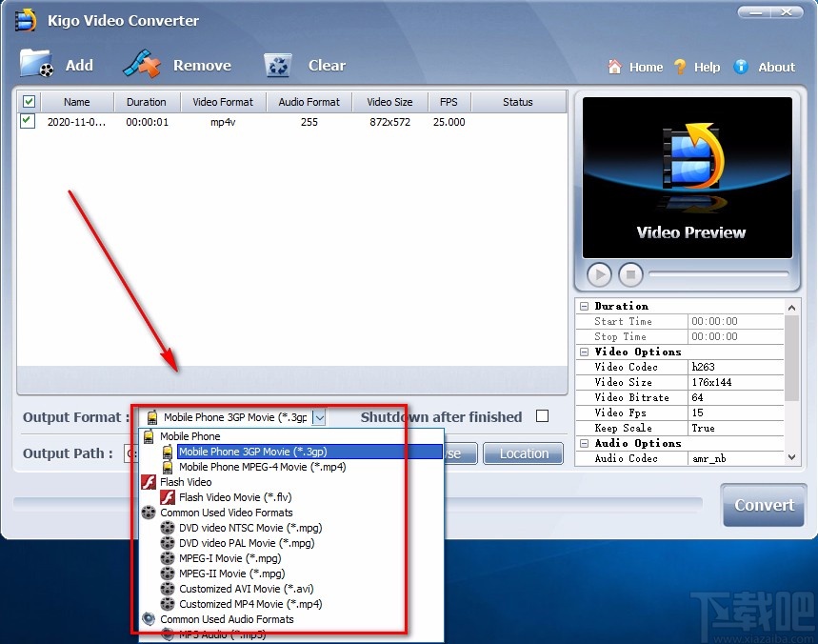Click the Remove film strip icon
The width and height of the screenshot is (818, 644).
point(142,64)
